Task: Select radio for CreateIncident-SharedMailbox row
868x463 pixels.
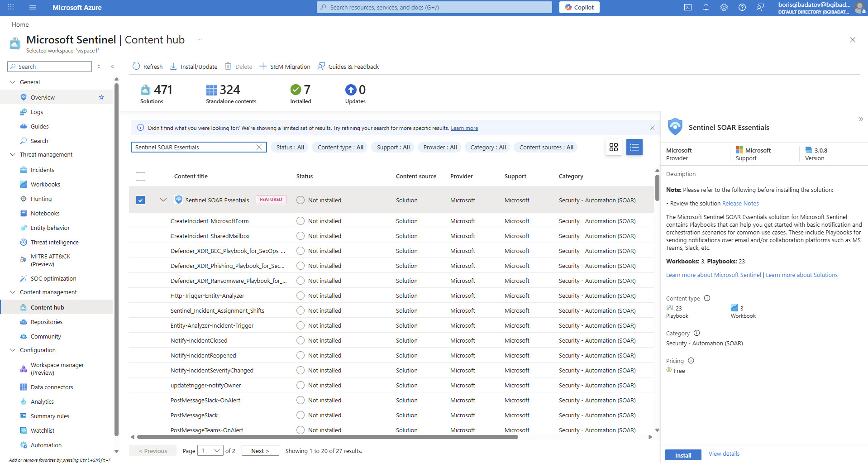Action: click(x=300, y=236)
